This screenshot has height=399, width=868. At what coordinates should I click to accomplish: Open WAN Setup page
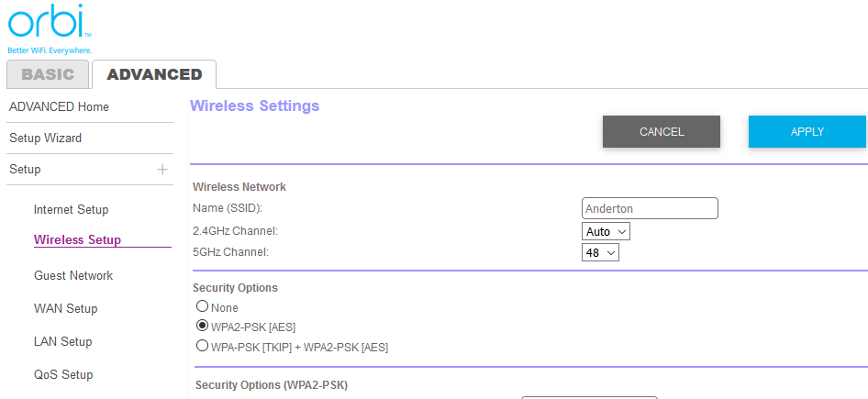click(x=65, y=309)
